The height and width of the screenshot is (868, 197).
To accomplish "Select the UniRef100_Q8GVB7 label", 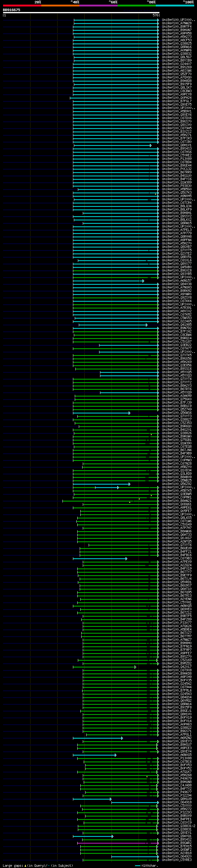I will pyautogui.click(x=177, y=247).
